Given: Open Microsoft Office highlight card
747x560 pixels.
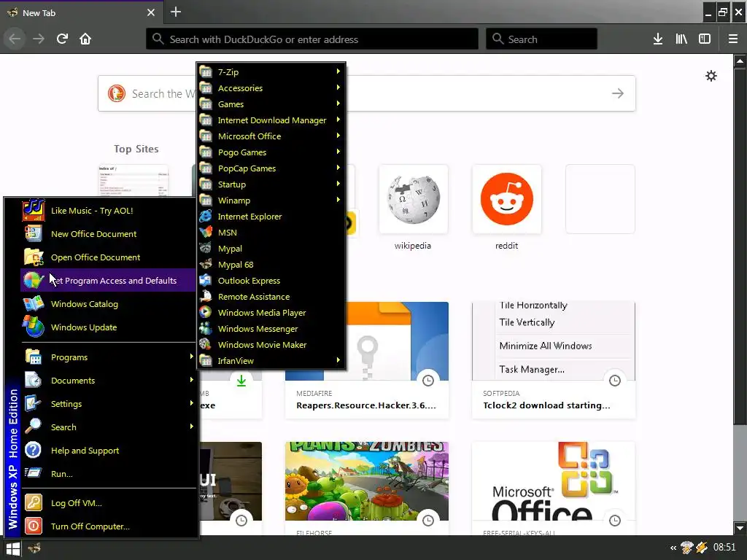Looking at the screenshot, I should [x=554, y=488].
